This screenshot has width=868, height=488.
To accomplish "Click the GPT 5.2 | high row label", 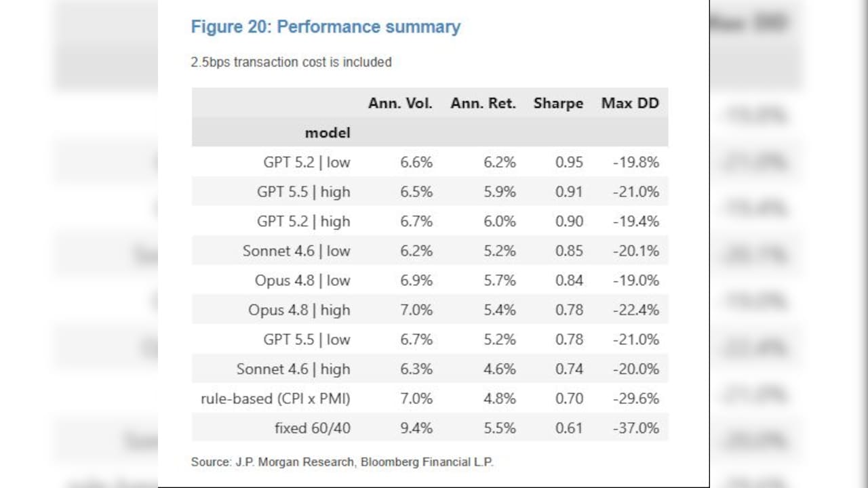I will click(x=303, y=222).
